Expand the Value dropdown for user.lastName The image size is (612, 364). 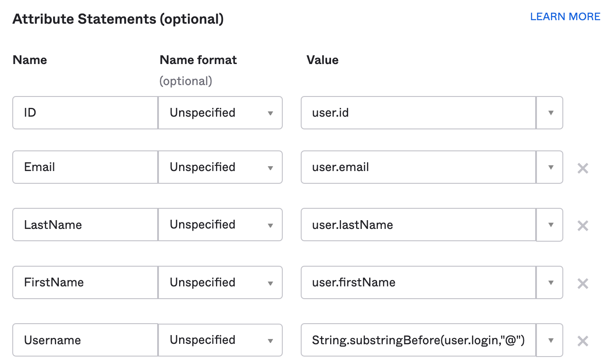(x=549, y=225)
